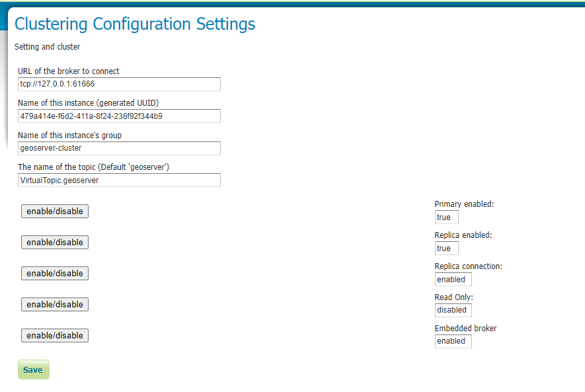Click the broker URL input field
The image size is (585, 392).
[119, 84]
